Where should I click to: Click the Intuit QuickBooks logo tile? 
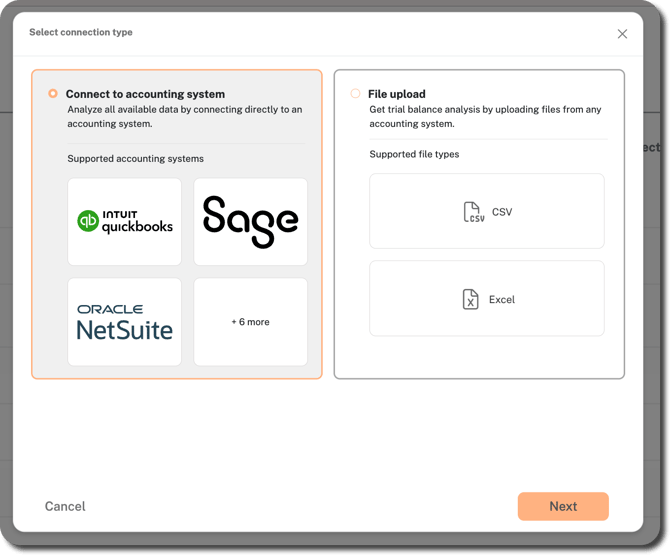point(124,222)
